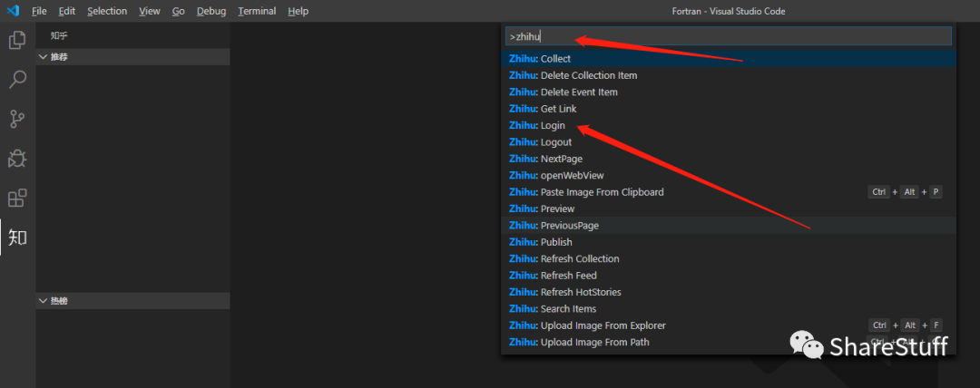The height and width of the screenshot is (388, 980).
Task: Select Zhihu: Upload Image From Explorer
Action: coord(729,325)
